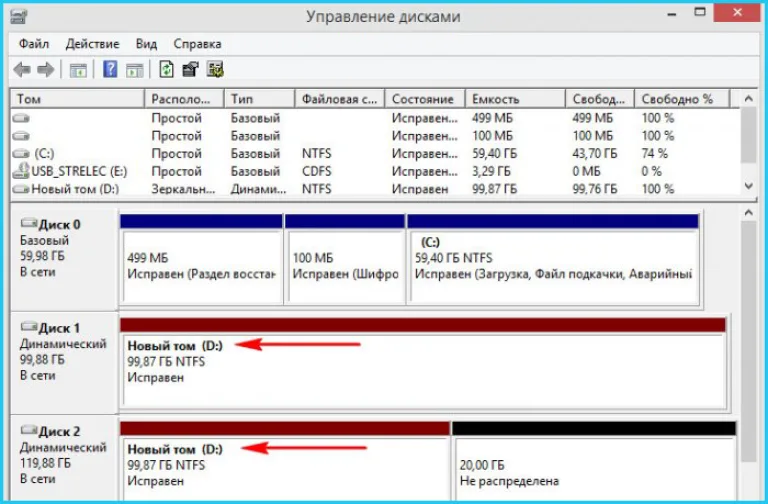Select the 100 МБ partition on Диск 0
768x504 pixels.
pos(345,260)
